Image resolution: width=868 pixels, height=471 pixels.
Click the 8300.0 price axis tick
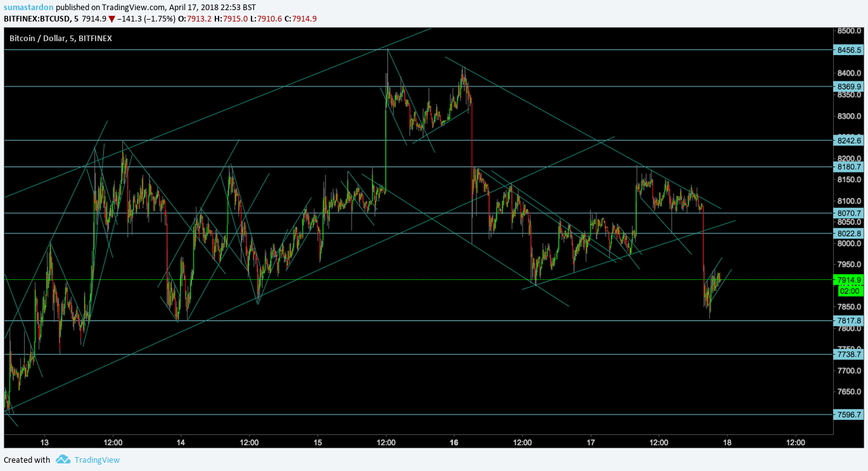(x=848, y=116)
